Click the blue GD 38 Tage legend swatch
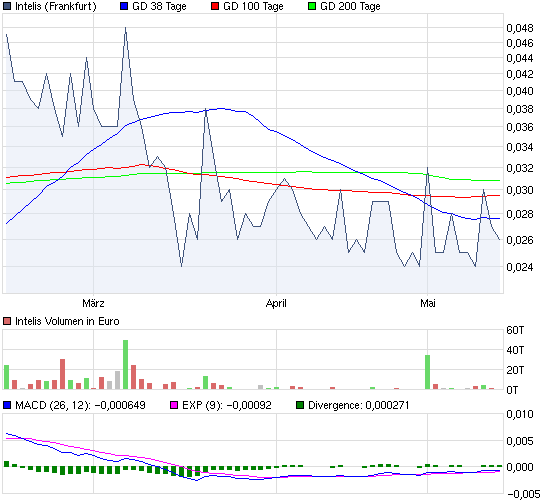Screen dimensions: 545x502 click(124, 6)
